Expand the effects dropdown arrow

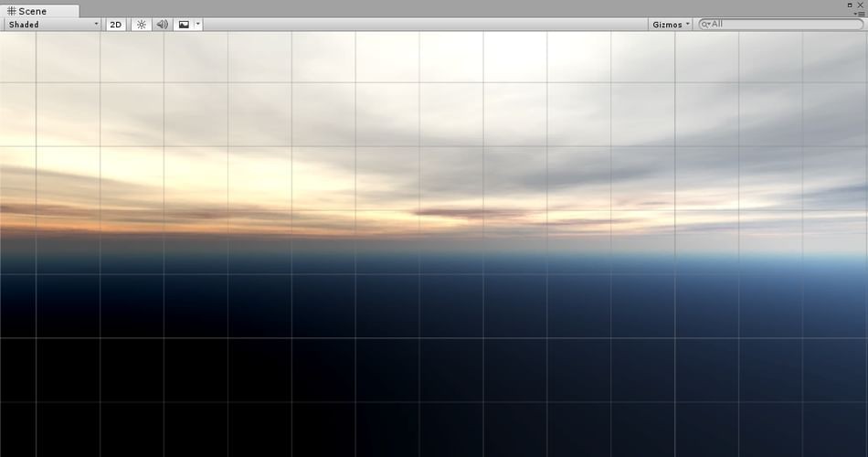(x=198, y=25)
